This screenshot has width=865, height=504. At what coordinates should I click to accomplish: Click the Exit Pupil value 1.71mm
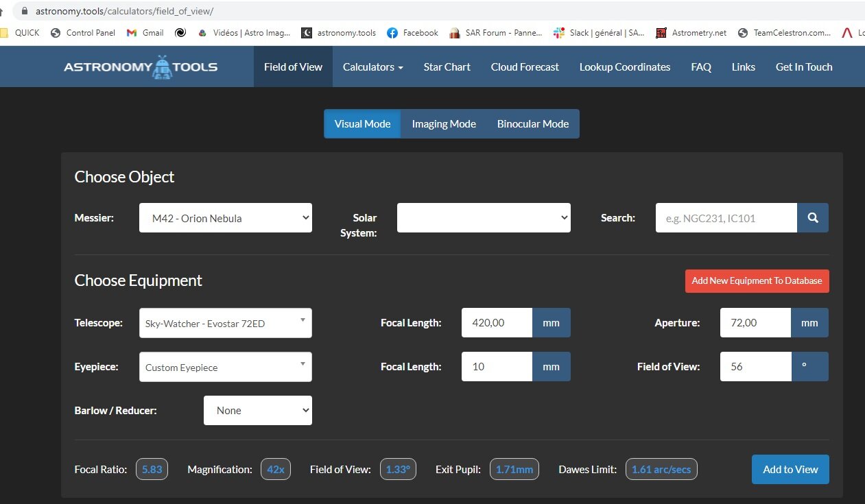pyautogui.click(x=514, y=469)
